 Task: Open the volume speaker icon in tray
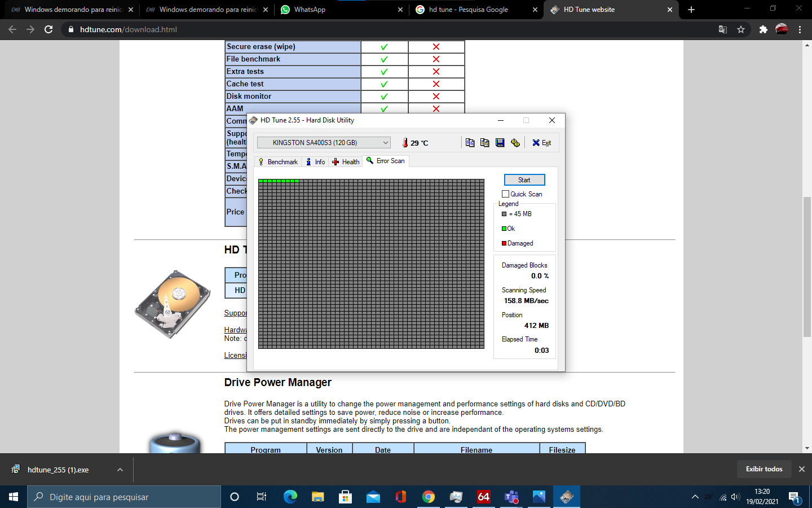[735, 497]
